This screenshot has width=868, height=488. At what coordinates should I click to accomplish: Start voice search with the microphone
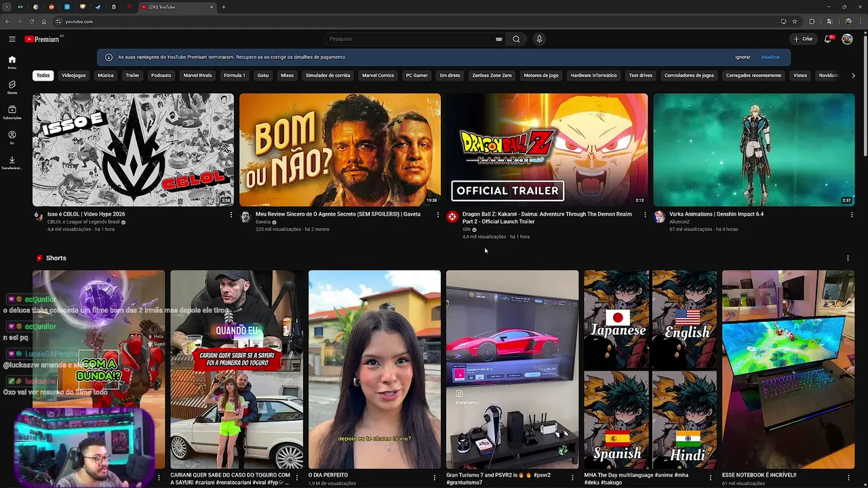[x=539, y=39]
